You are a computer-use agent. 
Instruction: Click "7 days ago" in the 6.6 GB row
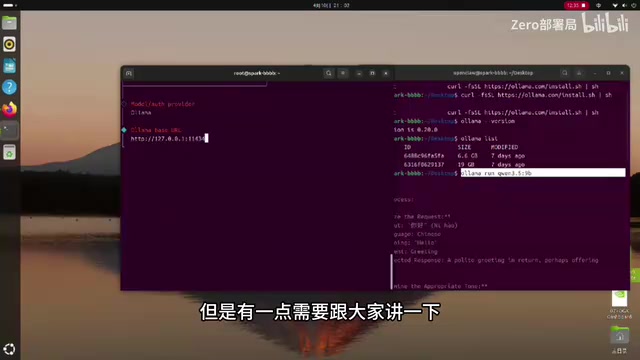pyautogui.click(x=508, y=156)
